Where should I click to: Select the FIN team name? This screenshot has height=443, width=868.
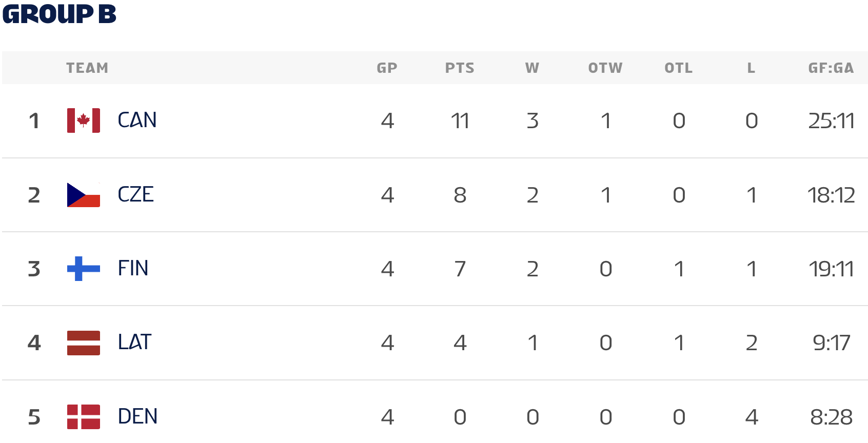[x=133, y=269]
